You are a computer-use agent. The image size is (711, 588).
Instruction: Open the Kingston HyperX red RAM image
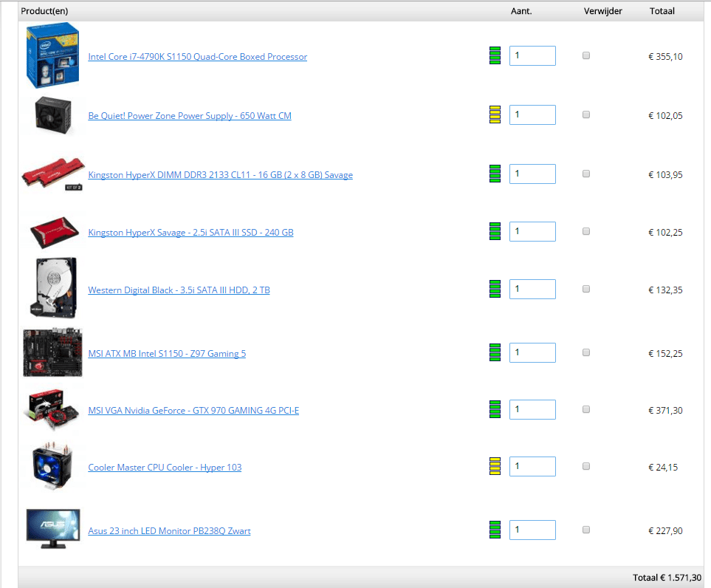click(52, 174)
